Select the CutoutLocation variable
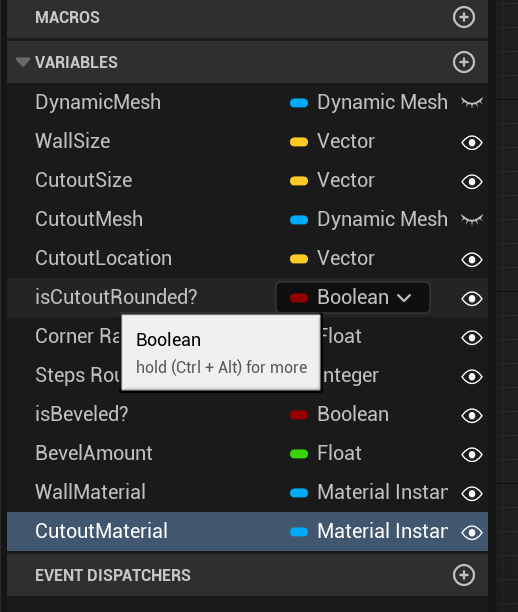 pyautogui.click(x=247, y=258)
